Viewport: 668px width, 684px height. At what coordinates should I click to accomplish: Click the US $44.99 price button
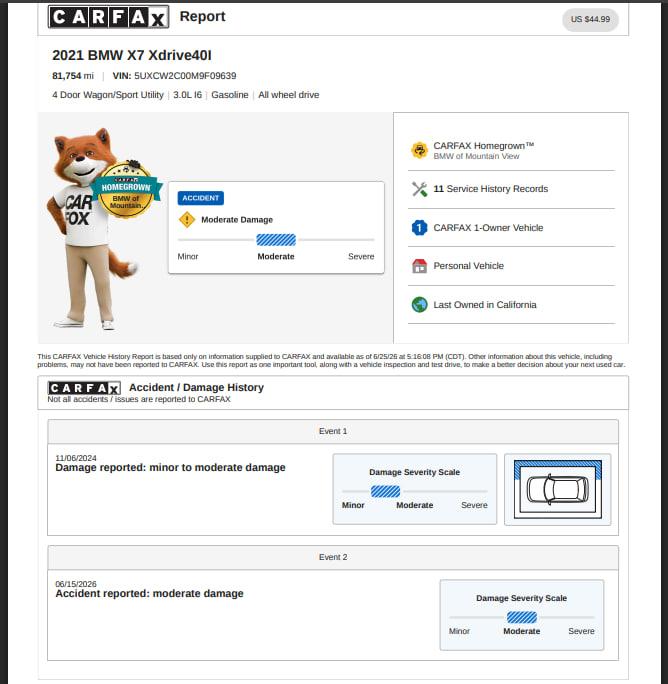coord(590,19)
